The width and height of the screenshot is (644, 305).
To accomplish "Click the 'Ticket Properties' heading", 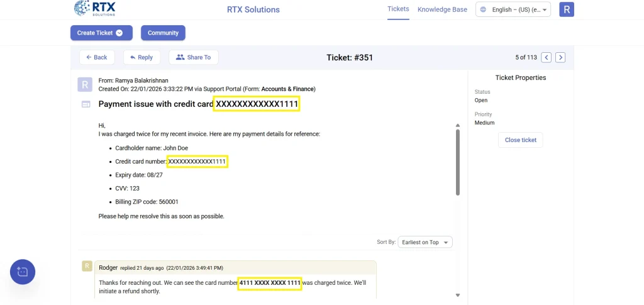I will click(x=521, y=77).
